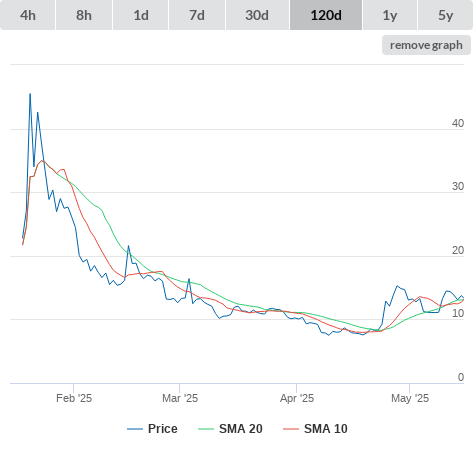This screenshot has width=474, height=455.
Task: Show the 30d price history
Action: [257, 15]
